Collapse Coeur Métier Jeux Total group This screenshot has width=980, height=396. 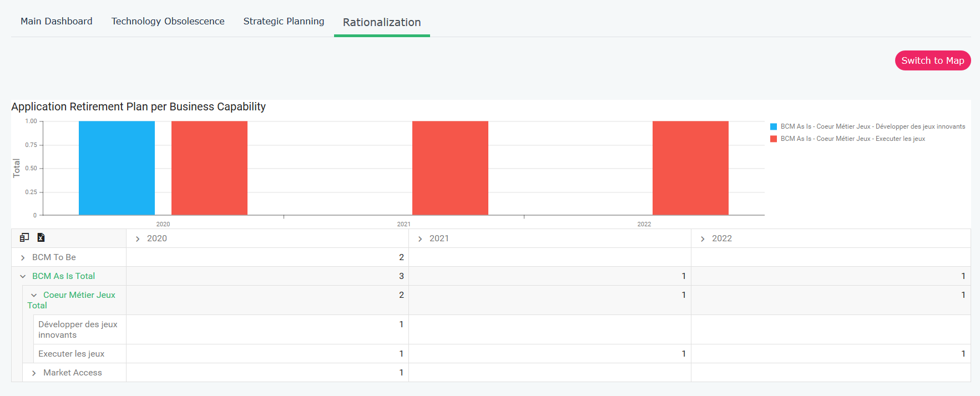[34, 296]
